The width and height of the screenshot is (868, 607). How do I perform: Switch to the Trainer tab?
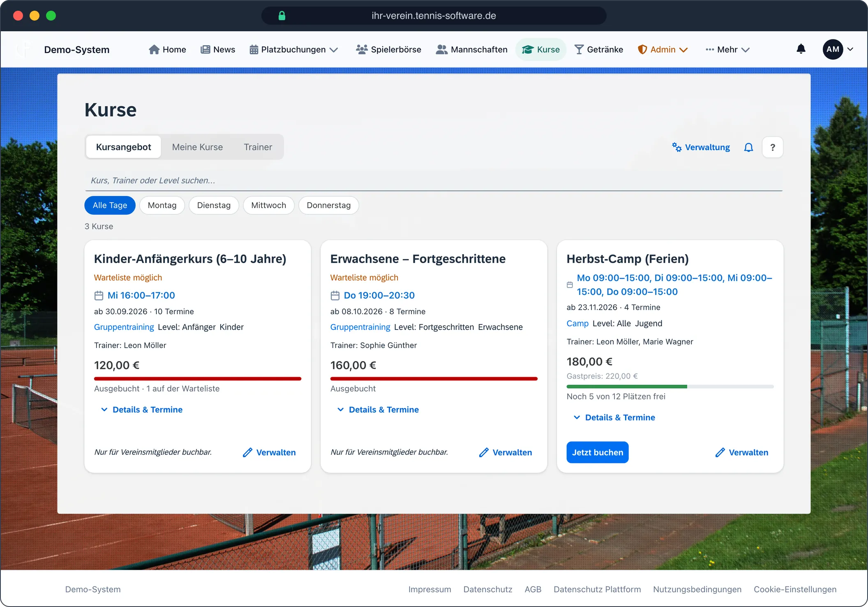click(258, 147)
